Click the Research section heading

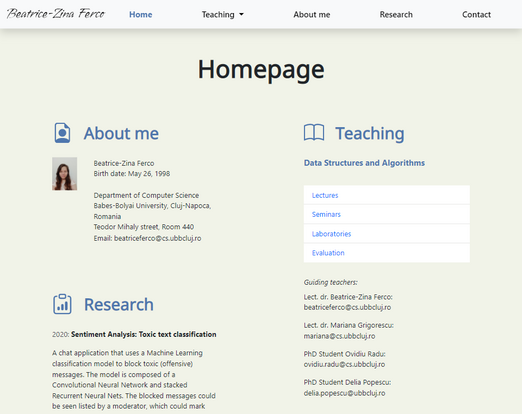[119, 305]
